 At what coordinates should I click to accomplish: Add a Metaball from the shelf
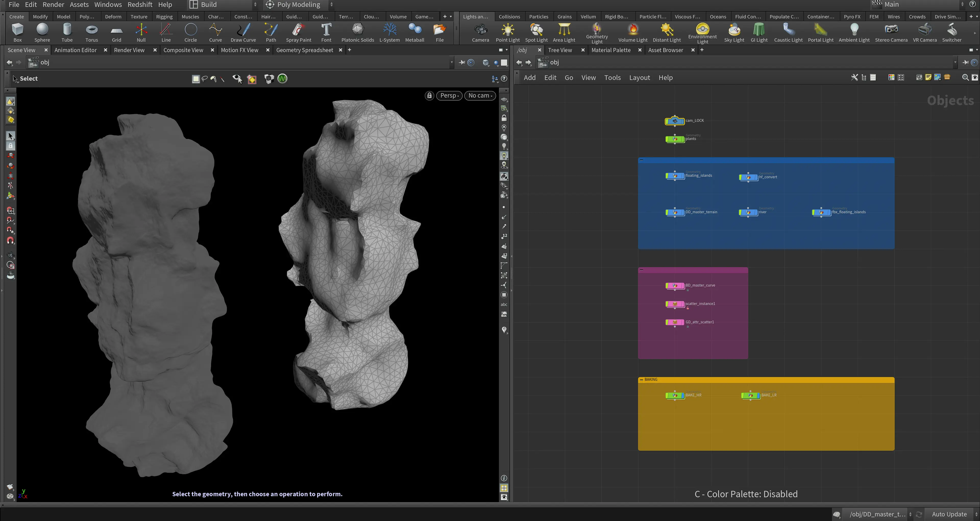[x=415, y=32]
